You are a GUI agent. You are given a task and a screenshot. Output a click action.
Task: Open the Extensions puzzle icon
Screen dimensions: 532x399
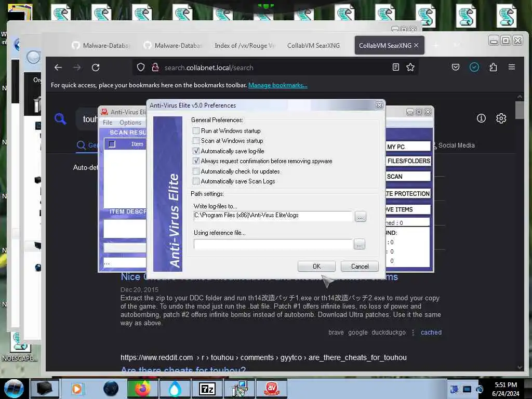(493, 67)
